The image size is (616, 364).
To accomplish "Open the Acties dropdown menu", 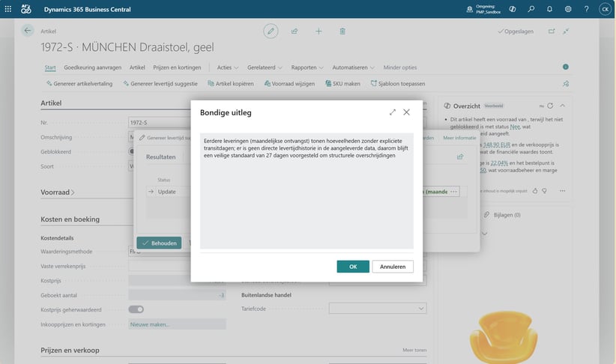I will 228,67.
